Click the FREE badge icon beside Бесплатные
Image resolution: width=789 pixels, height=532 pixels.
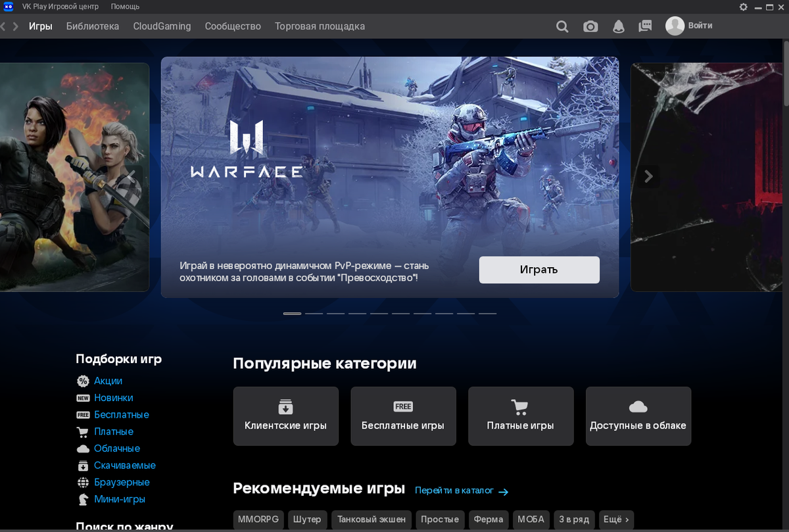click(83, 415)
